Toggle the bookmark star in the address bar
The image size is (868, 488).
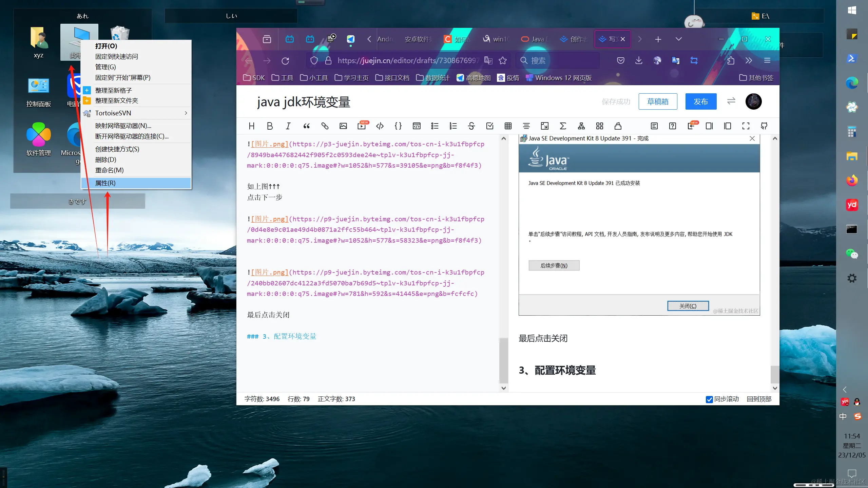click(503, 60)
